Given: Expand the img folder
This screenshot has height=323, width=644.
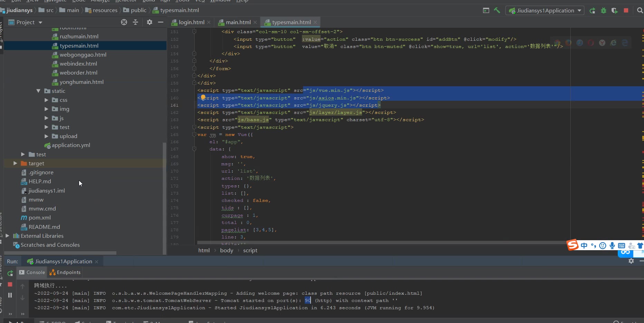Looking at the screenshot, I should 46,109.
